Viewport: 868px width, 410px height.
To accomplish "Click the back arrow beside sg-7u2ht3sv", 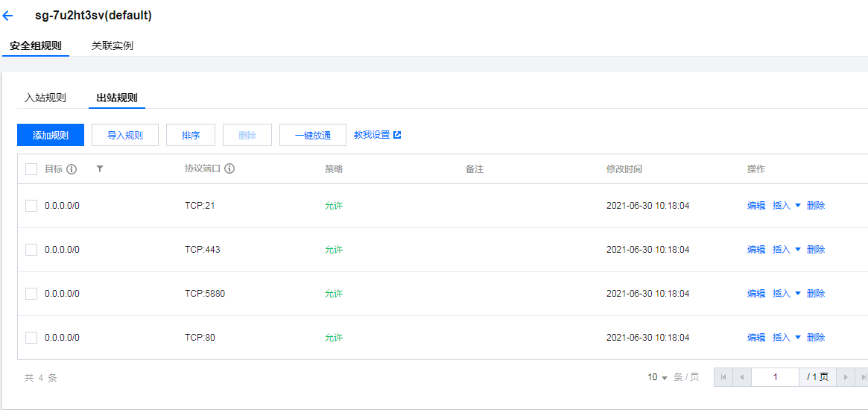I will [x=8, y=16].
